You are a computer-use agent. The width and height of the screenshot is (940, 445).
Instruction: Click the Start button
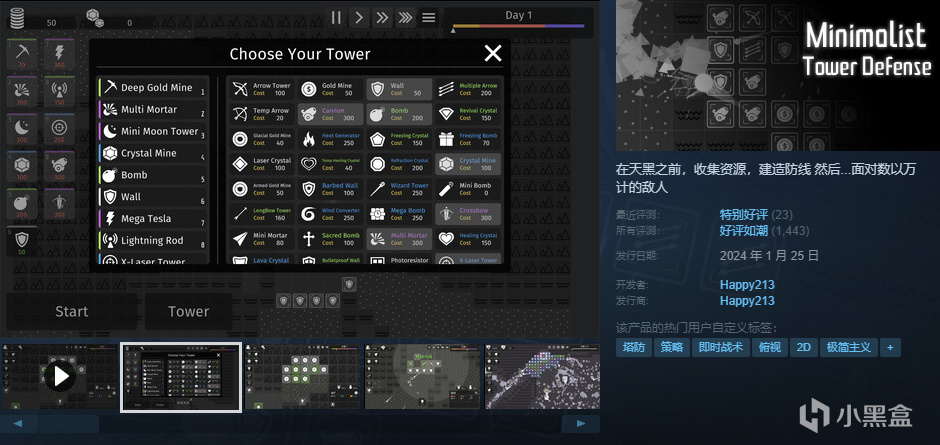click(72, 311)
